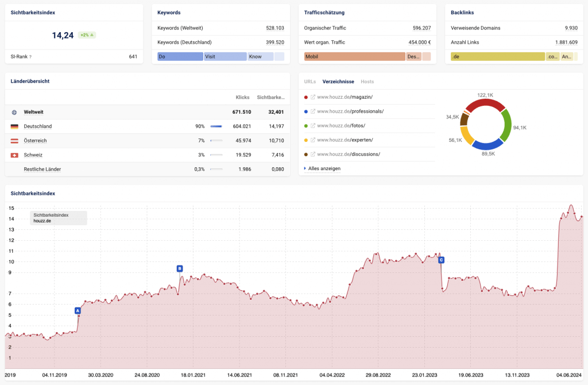Expand the Alles anzeigen list
588x385 pixels.
pyautogui.click(x=324, y=168)
